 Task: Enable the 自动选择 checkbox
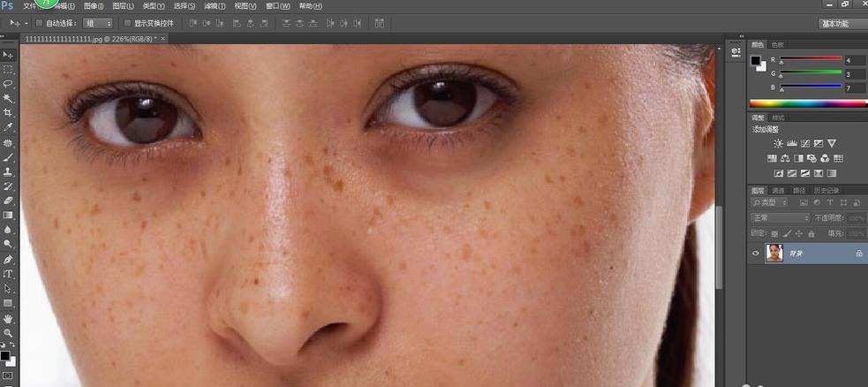(39, 23)
